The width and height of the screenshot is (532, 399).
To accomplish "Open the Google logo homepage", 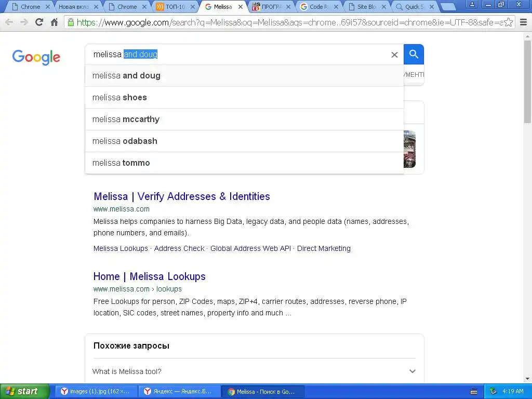I will click(x=36, y=57).
